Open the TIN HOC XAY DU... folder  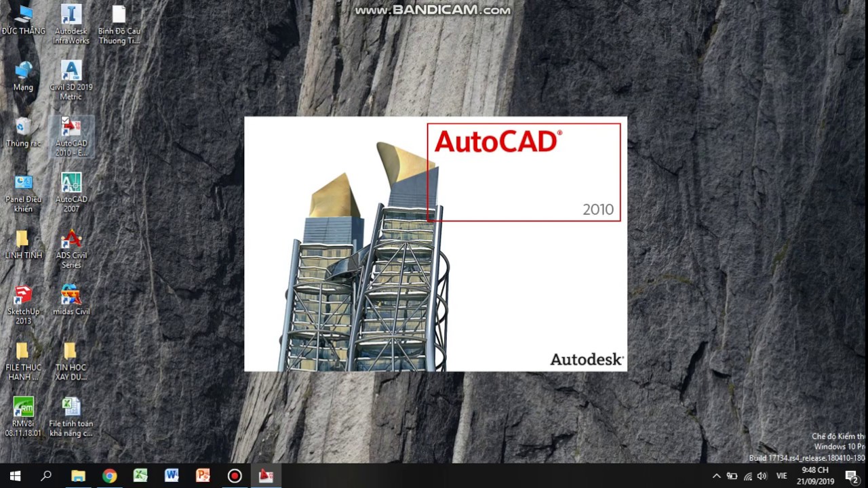(71, 362)
